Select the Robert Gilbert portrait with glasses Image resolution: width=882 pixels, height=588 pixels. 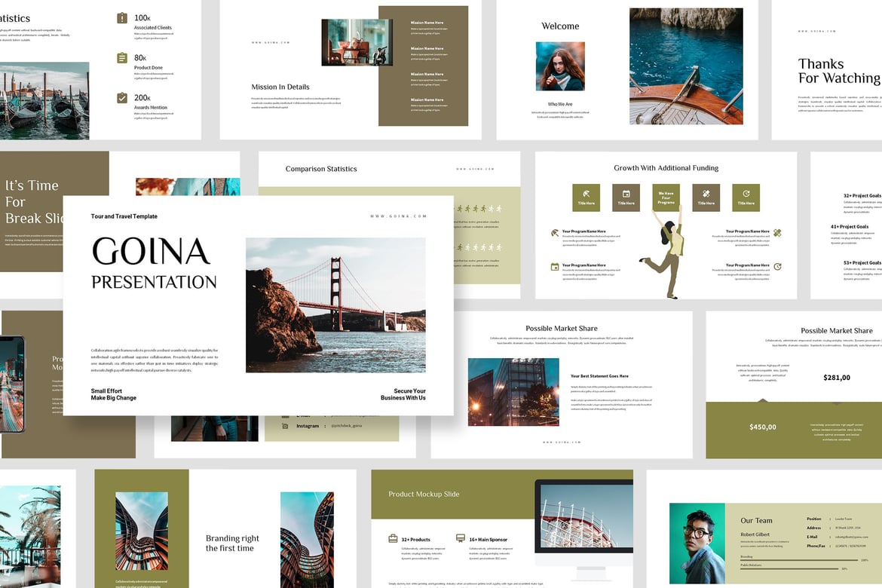point(697,543)
